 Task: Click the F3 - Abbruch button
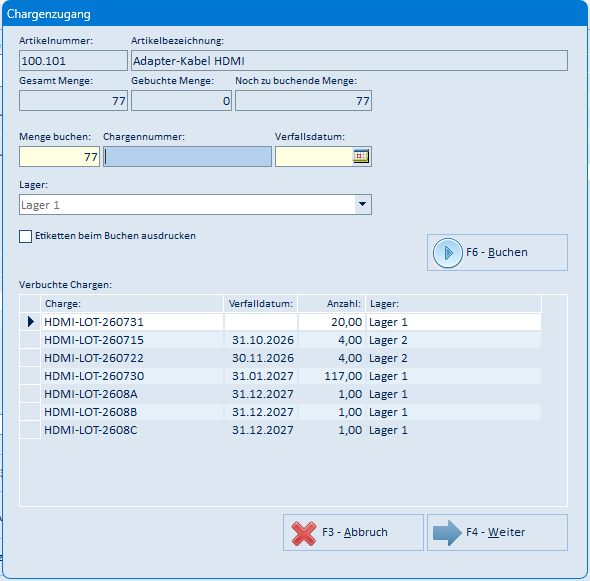pyautogui.click(x=353, y=532)
